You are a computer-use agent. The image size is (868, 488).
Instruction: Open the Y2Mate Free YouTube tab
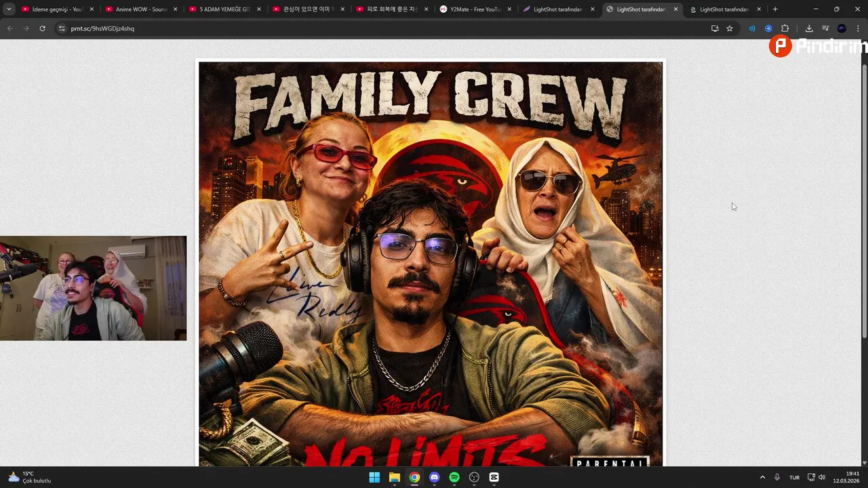(x=475, y=9)
